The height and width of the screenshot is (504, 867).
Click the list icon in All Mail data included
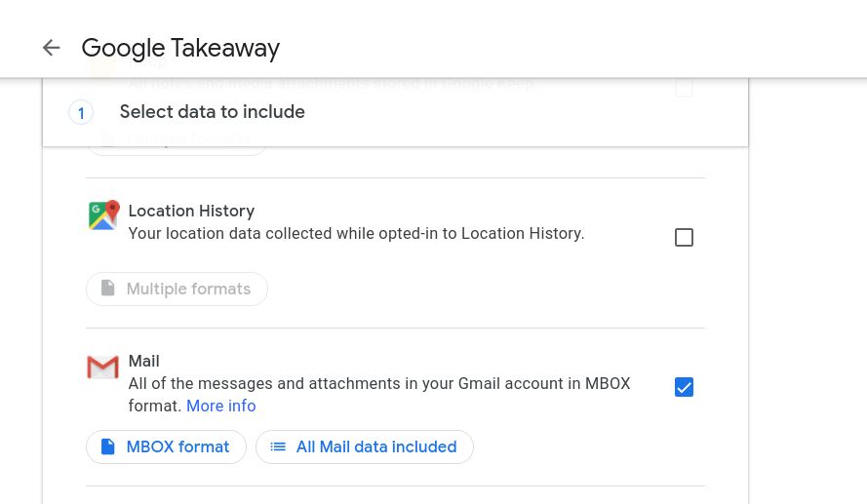click(x=278, y=446)
